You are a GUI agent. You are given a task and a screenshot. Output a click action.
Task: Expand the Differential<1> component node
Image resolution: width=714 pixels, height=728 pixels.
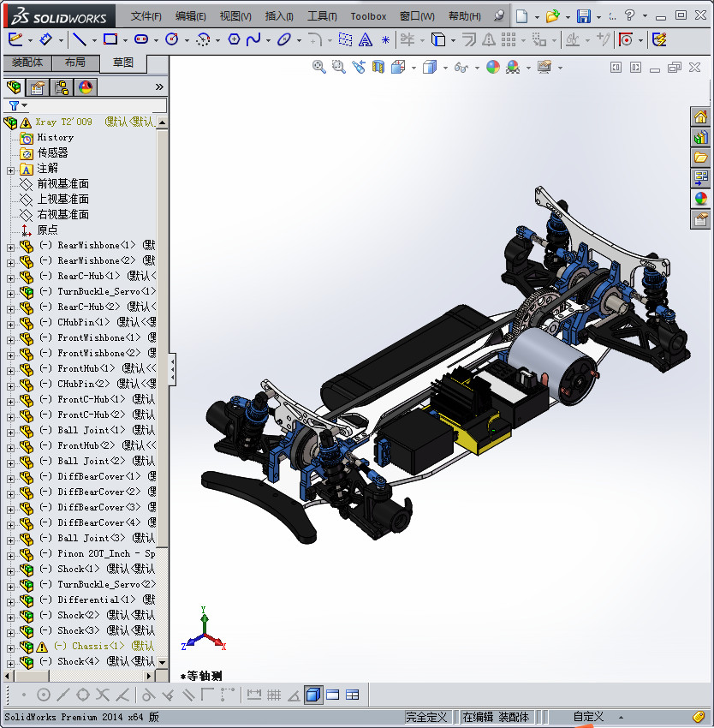point(10,602)
